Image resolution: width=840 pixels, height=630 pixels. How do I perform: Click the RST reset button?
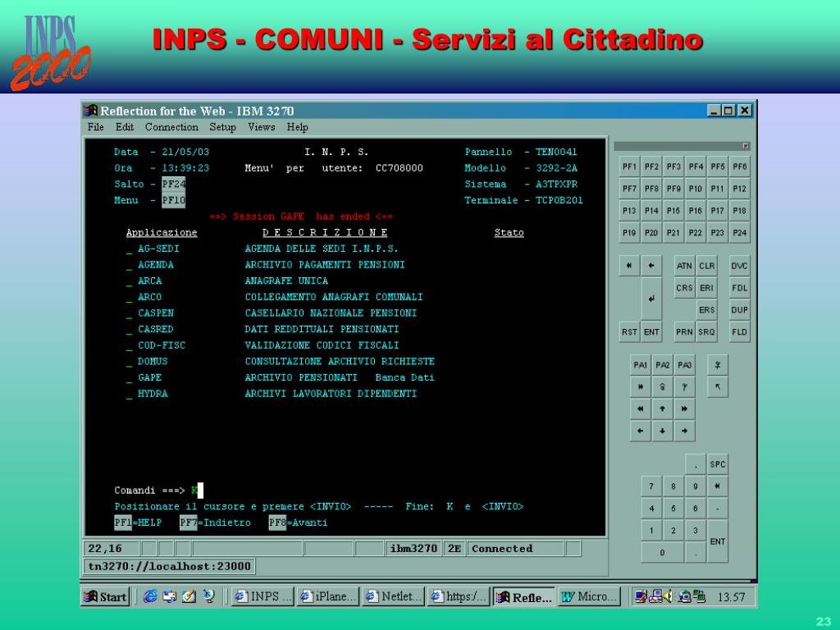(629, 331)
